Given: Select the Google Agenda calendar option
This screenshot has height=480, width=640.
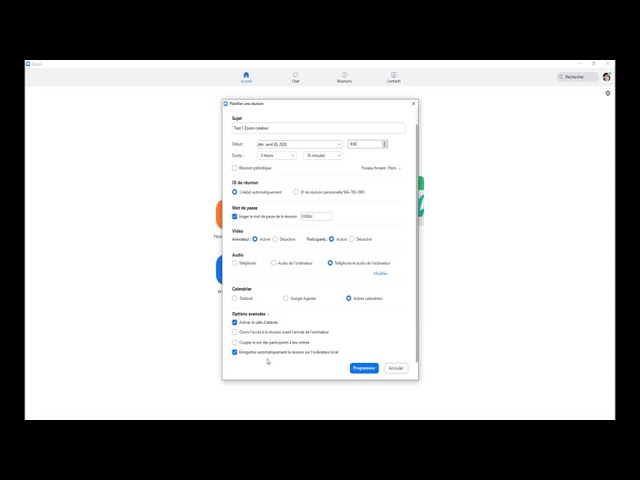Looking at the screenshot, I should pos(286,298).
